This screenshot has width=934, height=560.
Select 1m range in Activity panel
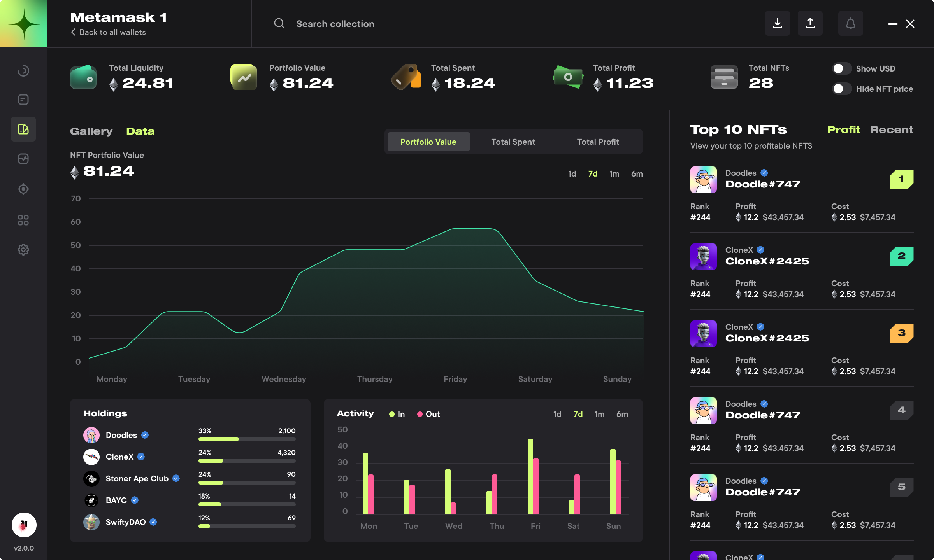click(599, 414)
